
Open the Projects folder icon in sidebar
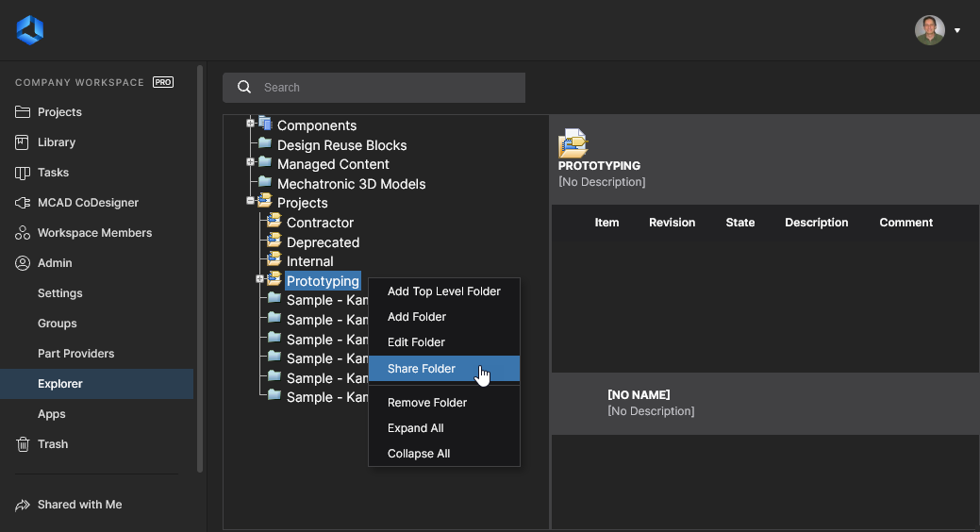23,112
